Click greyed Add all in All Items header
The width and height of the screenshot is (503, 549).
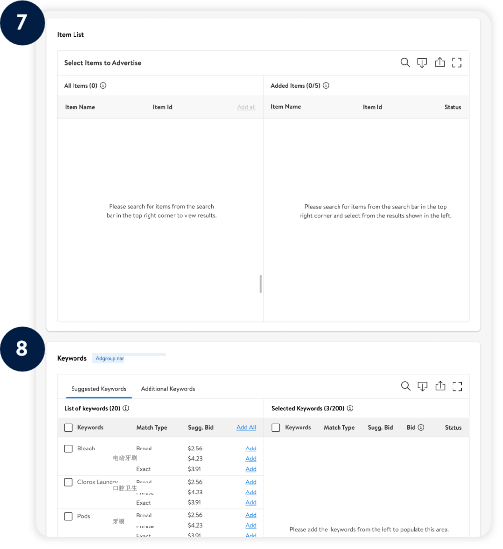click(x=246, y=107)
